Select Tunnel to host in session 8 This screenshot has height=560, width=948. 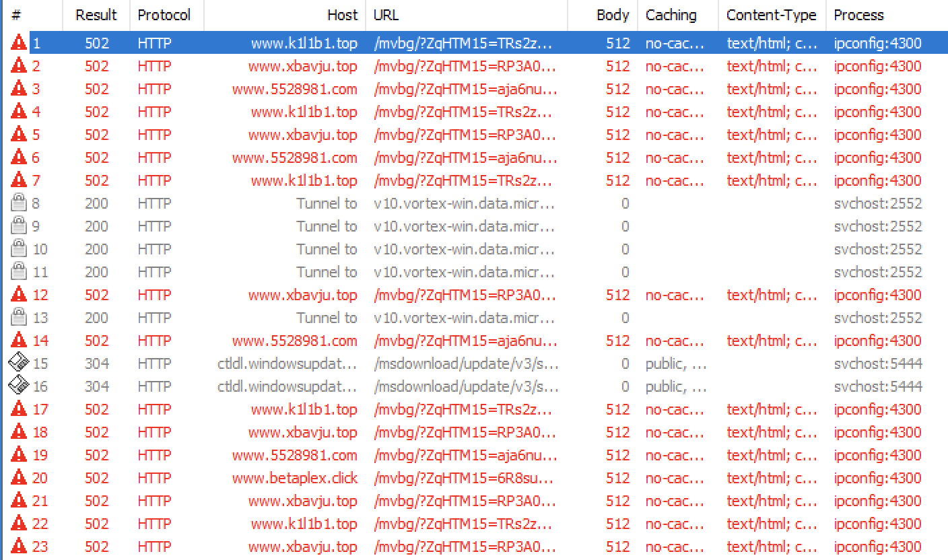(327, 203)
